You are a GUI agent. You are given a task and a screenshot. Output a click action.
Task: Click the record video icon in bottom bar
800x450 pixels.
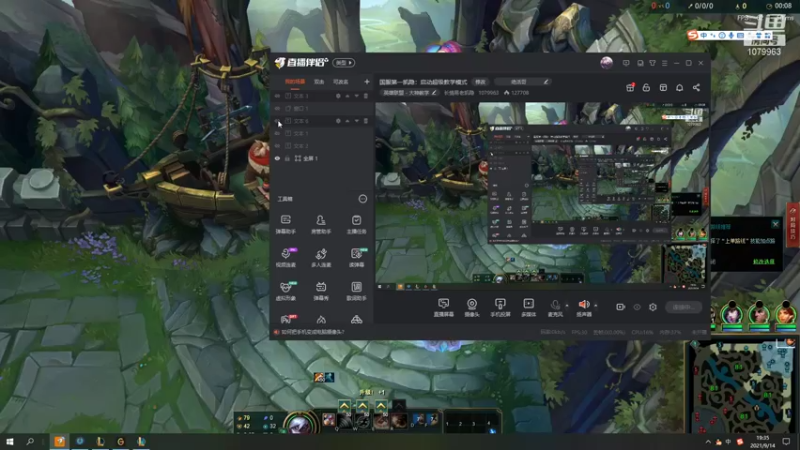[x=620, y=307]
